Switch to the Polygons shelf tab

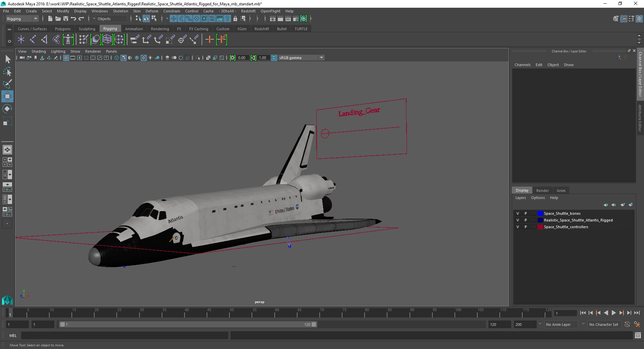63,29
